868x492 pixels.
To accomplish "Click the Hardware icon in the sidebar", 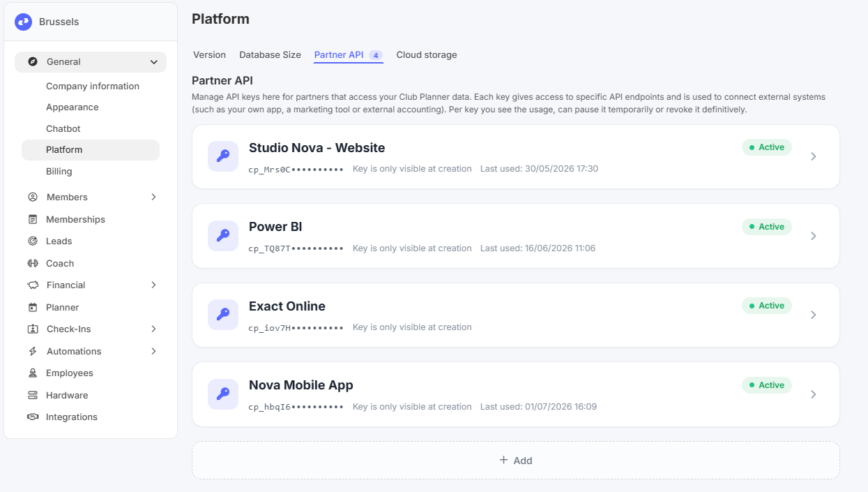I will [33, 395].
